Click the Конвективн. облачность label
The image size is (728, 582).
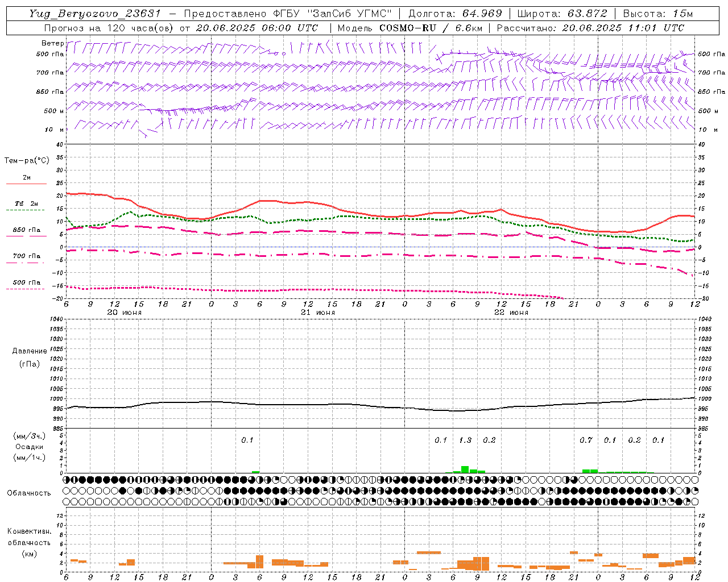pyautogui.click(x=29, y=537)
